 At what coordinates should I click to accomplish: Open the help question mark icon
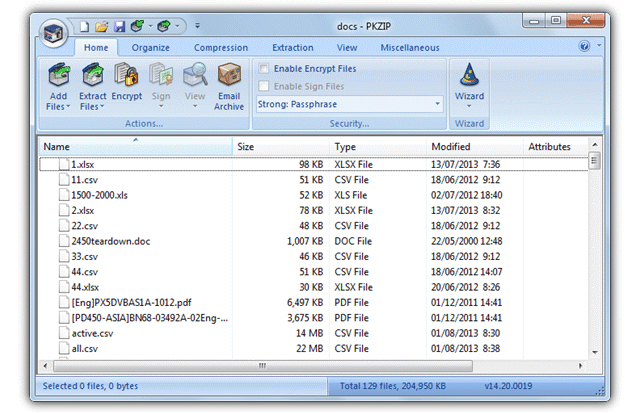[x=584, y=46]
